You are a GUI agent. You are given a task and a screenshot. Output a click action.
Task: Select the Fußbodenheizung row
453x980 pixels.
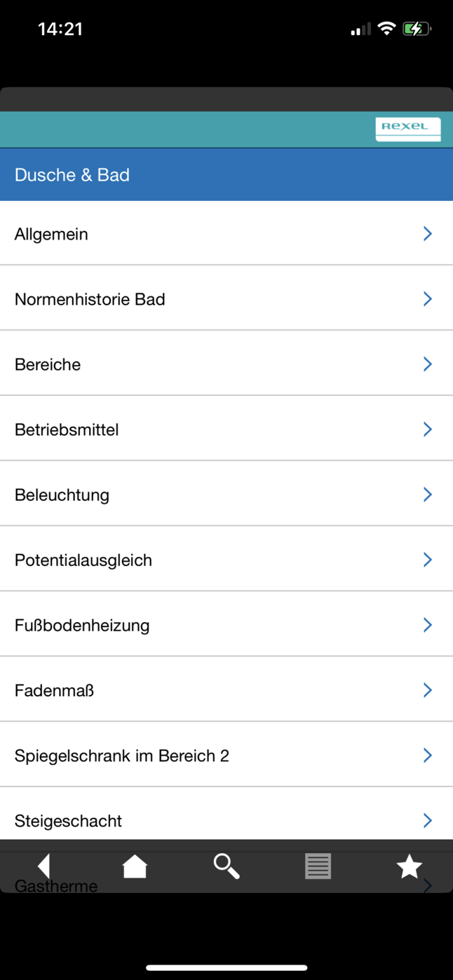tap(82, 625)
